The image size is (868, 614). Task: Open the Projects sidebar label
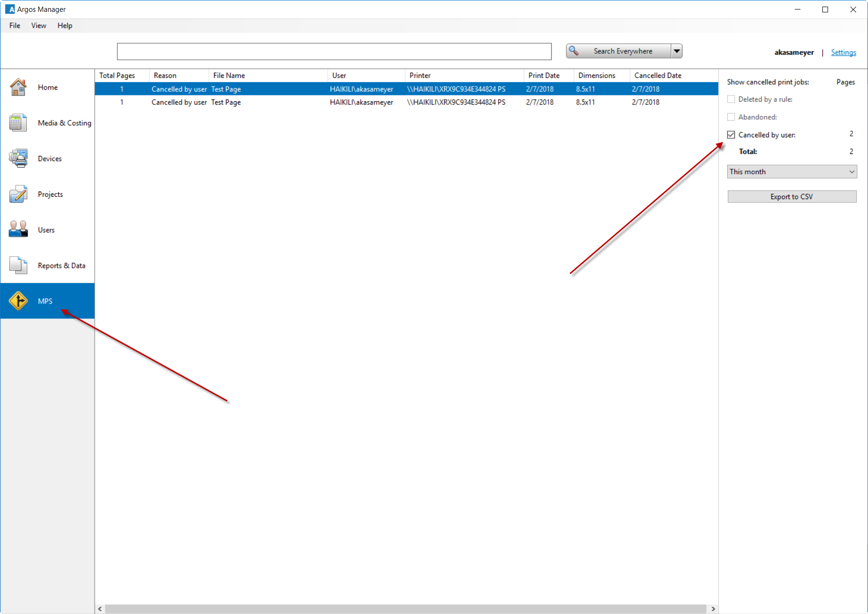click(x=50, y=194)
